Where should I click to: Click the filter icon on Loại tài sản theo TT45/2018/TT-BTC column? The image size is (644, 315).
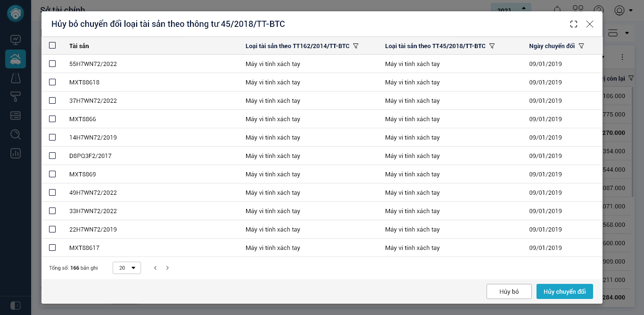492,46
